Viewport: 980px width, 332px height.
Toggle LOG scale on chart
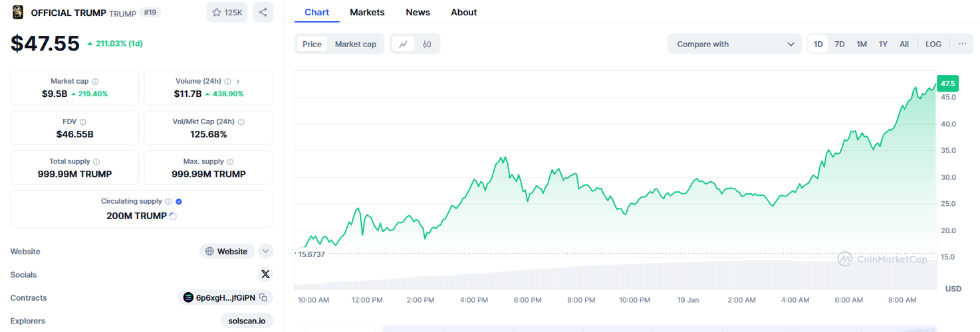click(x=933, y=44)
